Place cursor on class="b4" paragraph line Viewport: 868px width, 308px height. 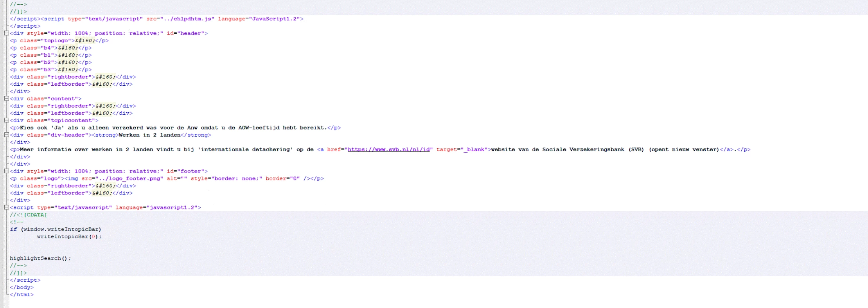pyautogui.click(x=51, y=48)
